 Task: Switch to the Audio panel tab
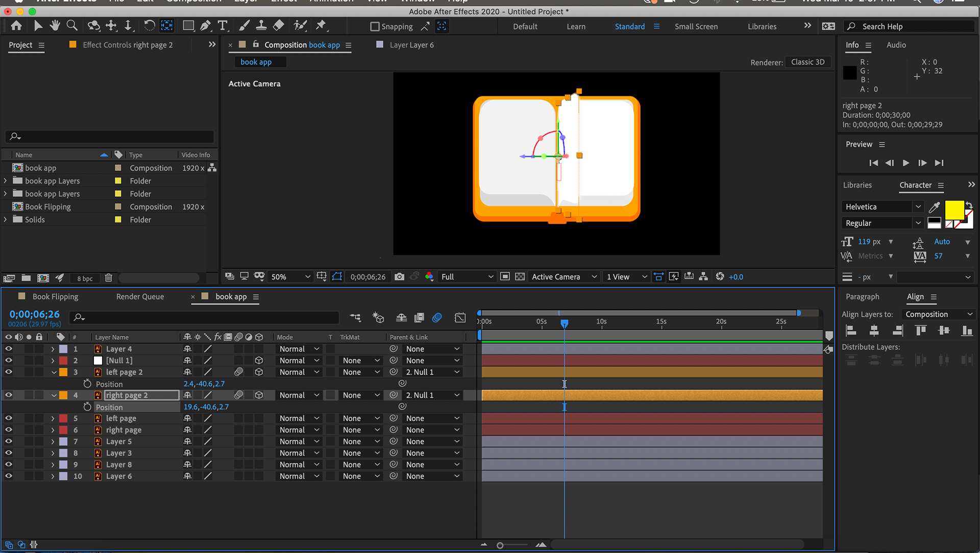896,45
